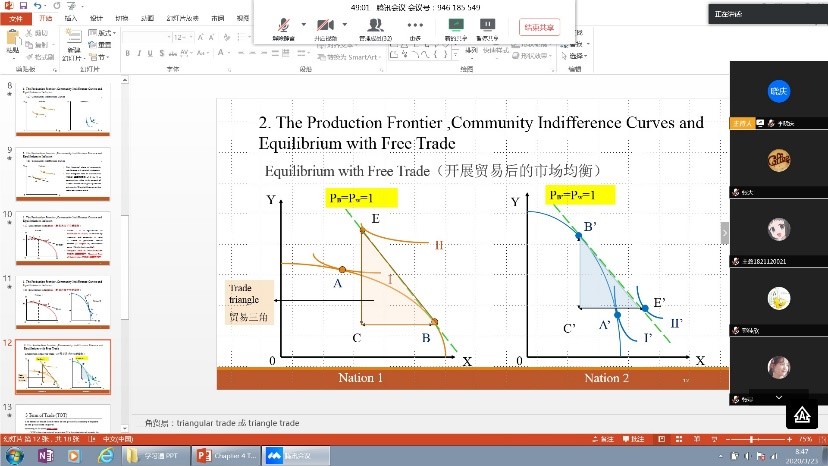
Task: Click the Windows Start button
Action: pos(13,455)
